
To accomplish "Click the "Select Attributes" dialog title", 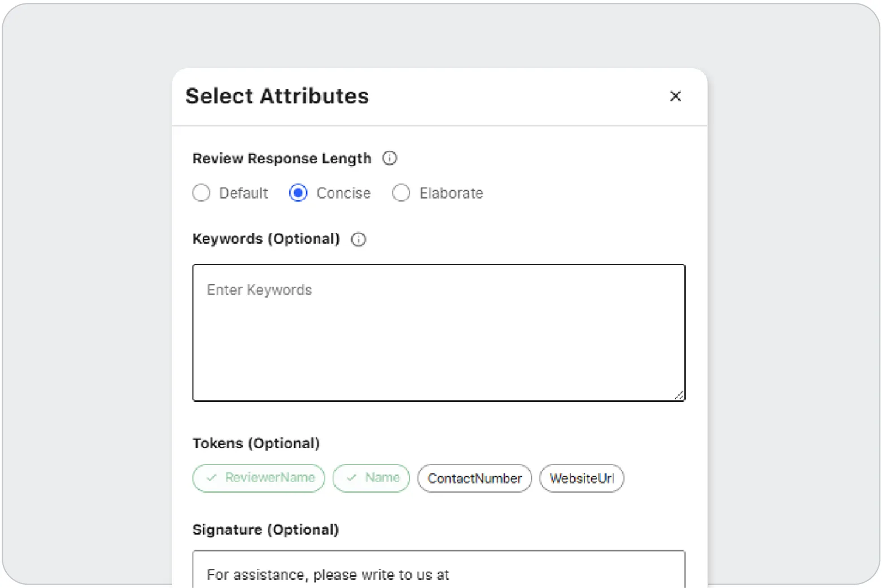I will point(277,96).
